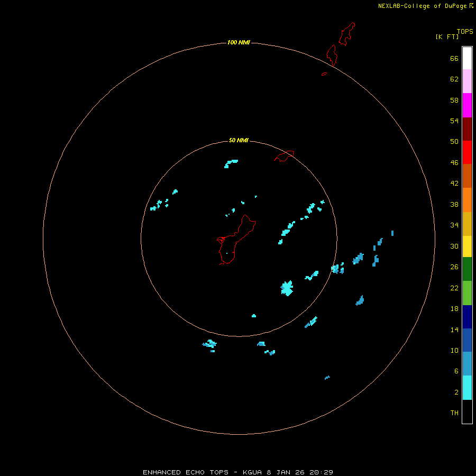Click the largest cyan echo southeast of Guam
This screenshot has height=476, width=476.
coord(287,288)
